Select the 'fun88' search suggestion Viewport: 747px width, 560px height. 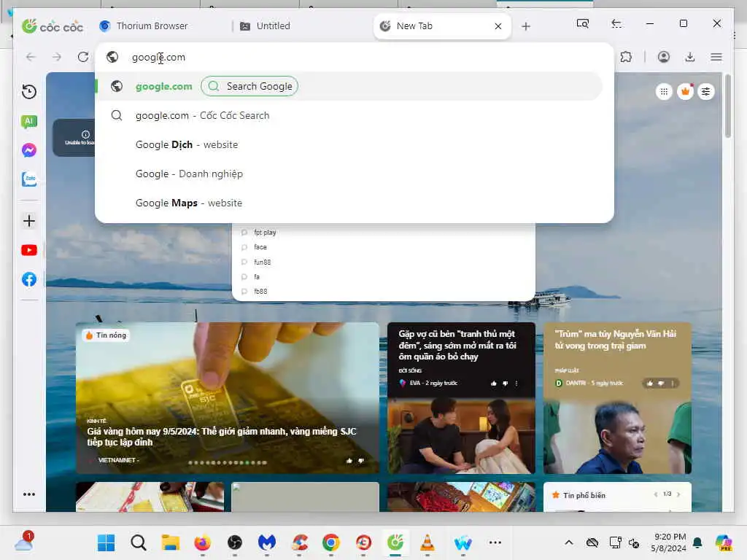point(384,262)
